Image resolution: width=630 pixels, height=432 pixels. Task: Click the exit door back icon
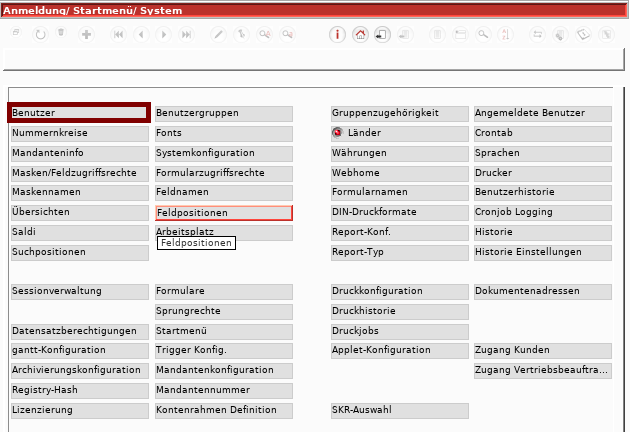coord(382,35)
